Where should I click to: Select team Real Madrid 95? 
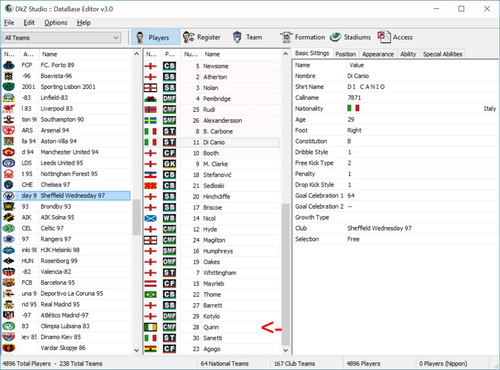pos(67,304)
